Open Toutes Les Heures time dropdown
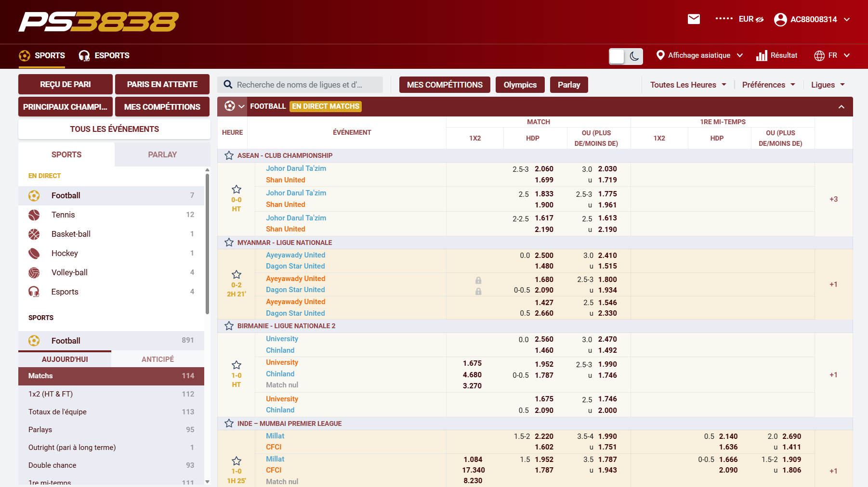 click(688, 85)
